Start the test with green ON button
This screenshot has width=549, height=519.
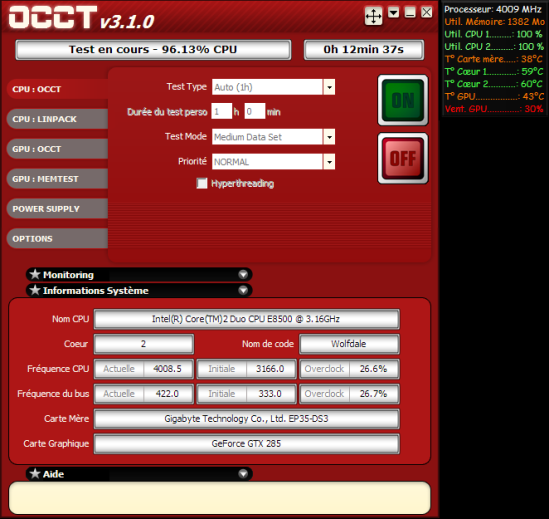pyautogui.click(x=403, y=100)
